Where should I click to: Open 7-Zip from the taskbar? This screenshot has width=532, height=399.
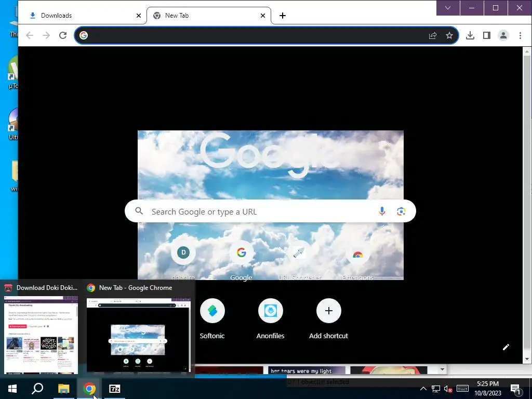coord(115,389)
